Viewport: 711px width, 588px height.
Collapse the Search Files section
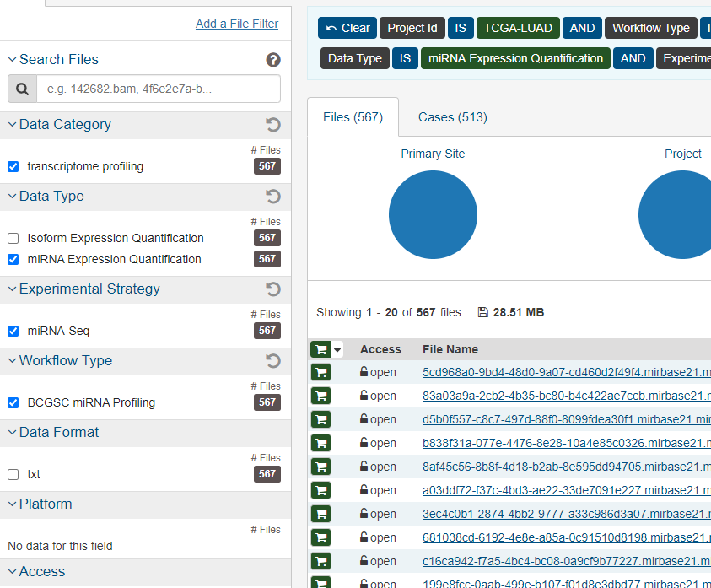[13, 59]
